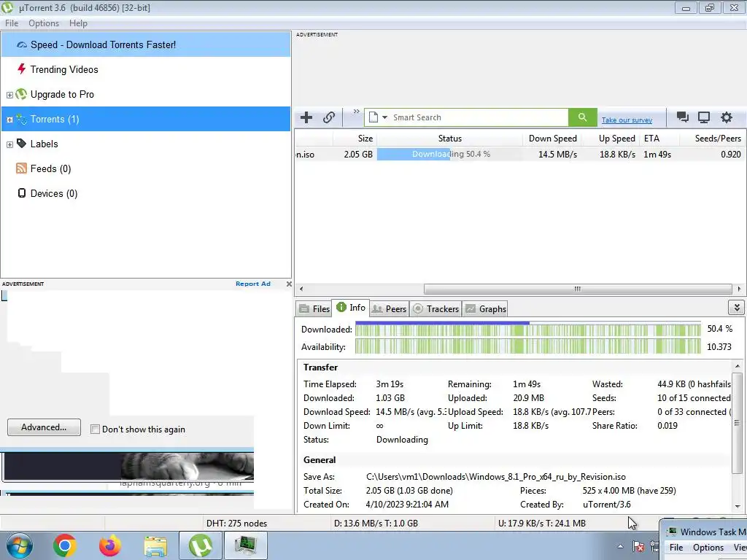Screen dimensions: 747x560
Task: Click the toolbar overflow double-chevron
Action: point(356,112)
